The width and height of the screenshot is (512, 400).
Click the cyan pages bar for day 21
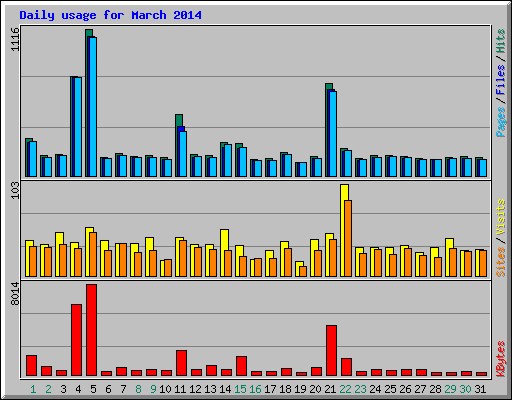[333, 134]
